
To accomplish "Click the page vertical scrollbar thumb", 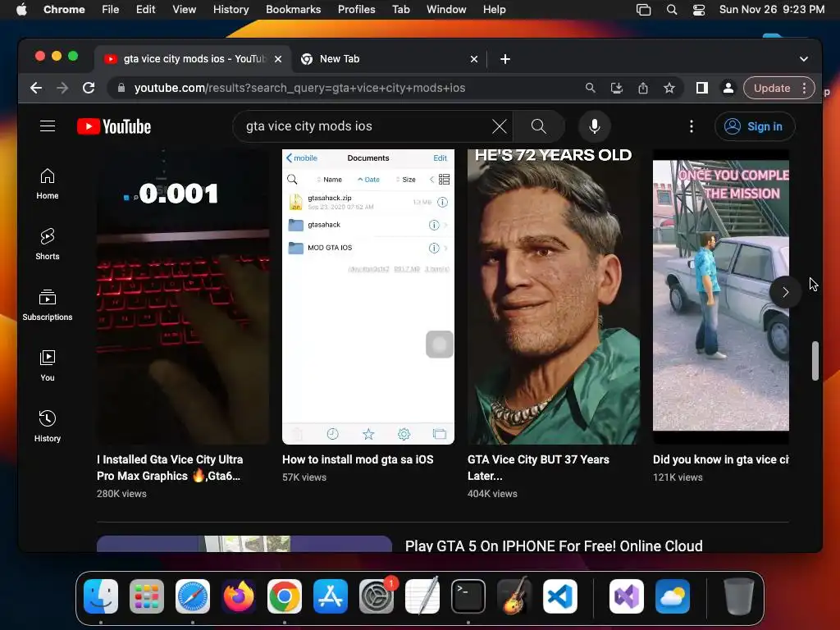I will 815,361.
